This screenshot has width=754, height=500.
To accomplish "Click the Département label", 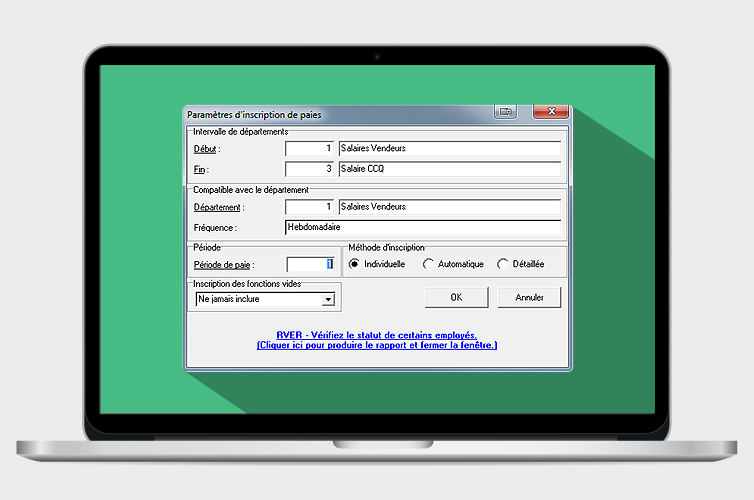I will [219, 207].
